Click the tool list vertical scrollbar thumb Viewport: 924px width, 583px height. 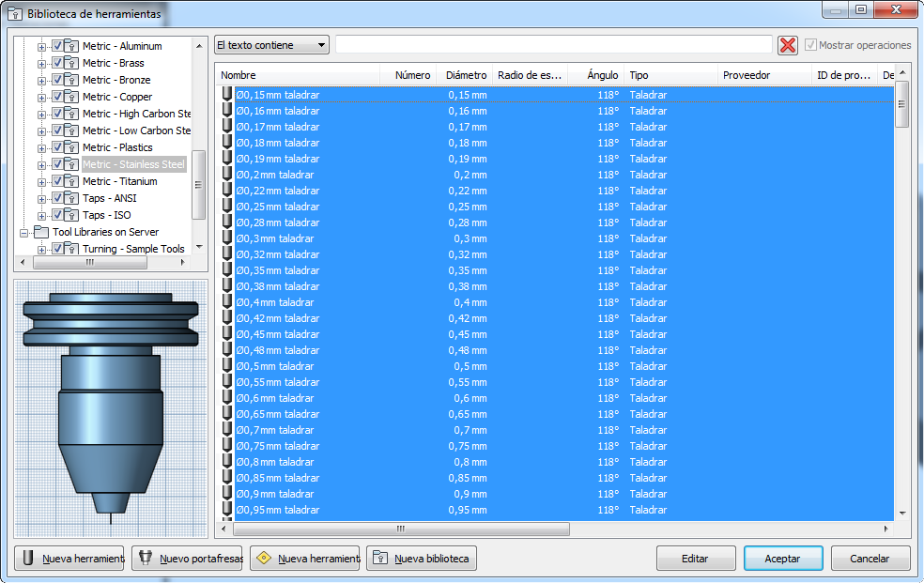(x=901, y=104)
